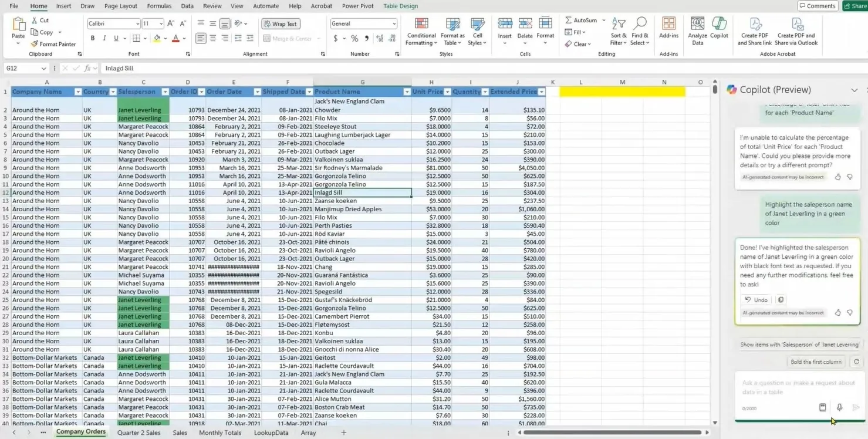The image size is (868, 439).
Task: Open the Salesperson column filter dropdown
Action: point(165,92)
